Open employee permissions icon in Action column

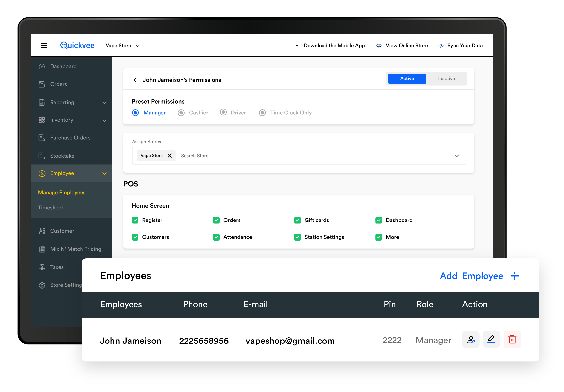[x=471, y=339]
